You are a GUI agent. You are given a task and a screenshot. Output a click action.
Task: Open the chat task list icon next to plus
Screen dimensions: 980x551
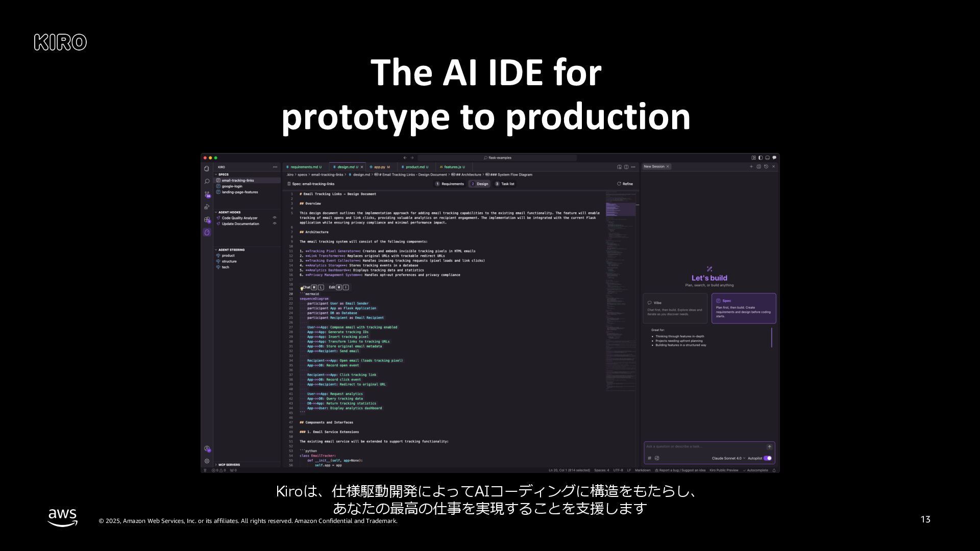click(x=758, y=166)
